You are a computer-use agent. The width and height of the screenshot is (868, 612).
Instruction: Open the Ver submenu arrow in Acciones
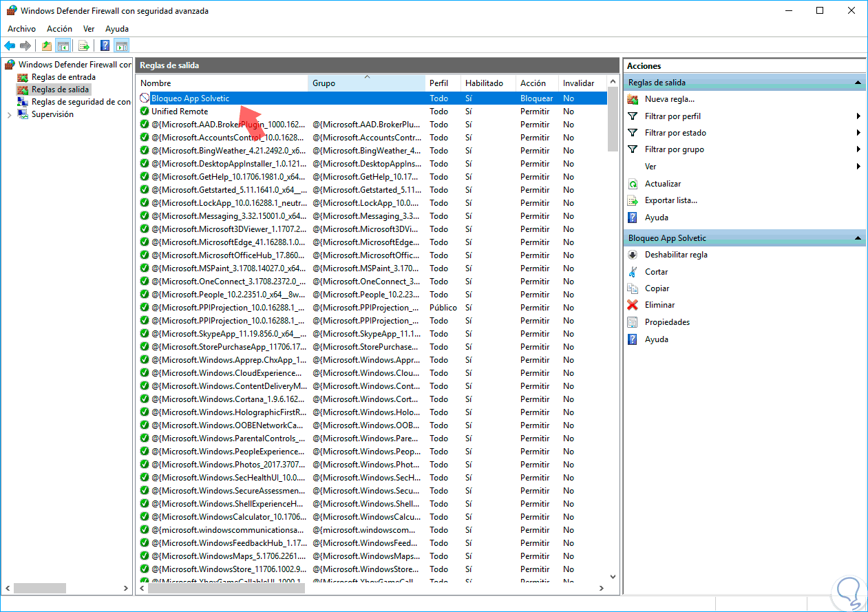pyautogui.click(x=858, y=167)
